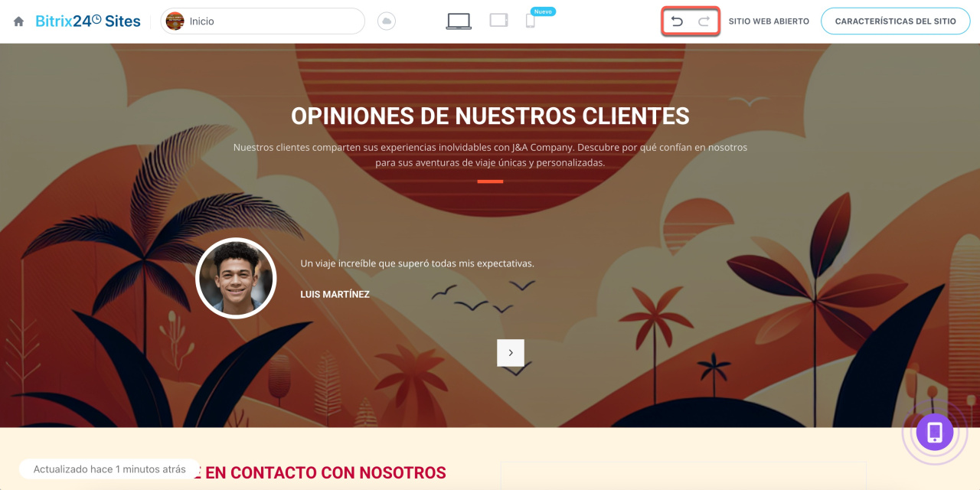This screenshot has width=980, height=490.
Task: Select the Opiniones de Nuestros Clientes heading
Action: tap(490, 116)
